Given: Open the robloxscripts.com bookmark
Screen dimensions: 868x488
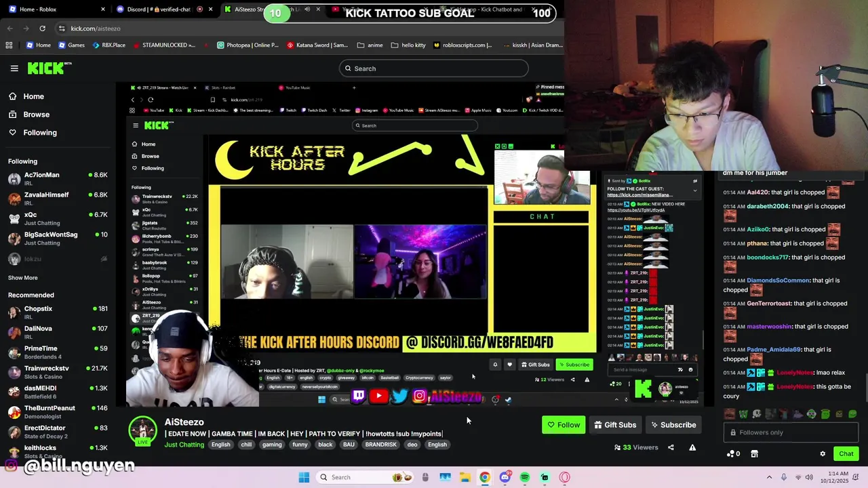Looking at the screenshot, I should pyautogui.click(x=462, y=45).
